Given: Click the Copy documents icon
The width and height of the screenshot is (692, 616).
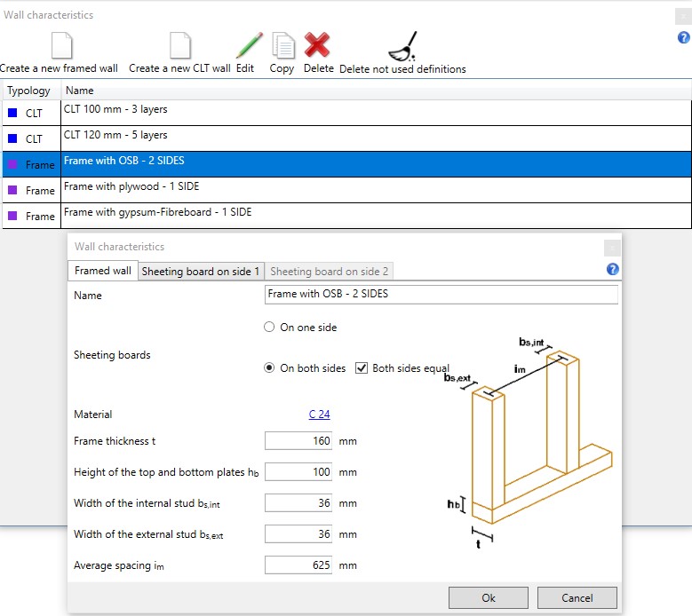Looking at the screenshot, I should click(x=282, y=45).
